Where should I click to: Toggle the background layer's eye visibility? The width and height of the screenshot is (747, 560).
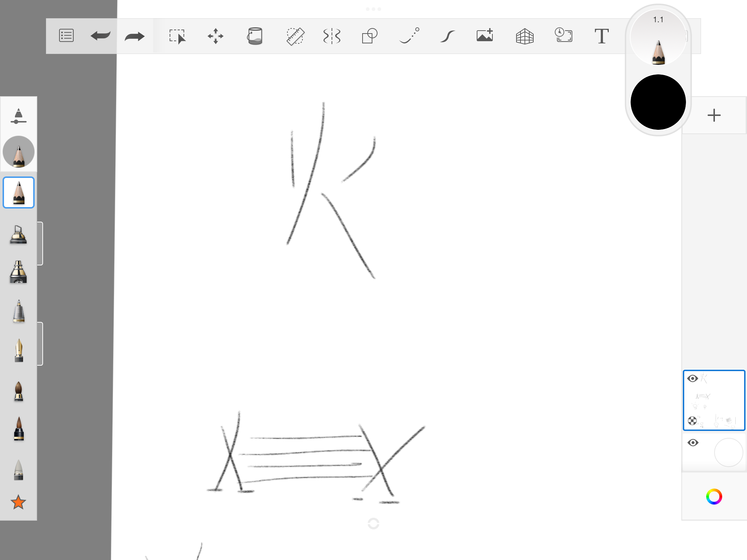point(693,443)
